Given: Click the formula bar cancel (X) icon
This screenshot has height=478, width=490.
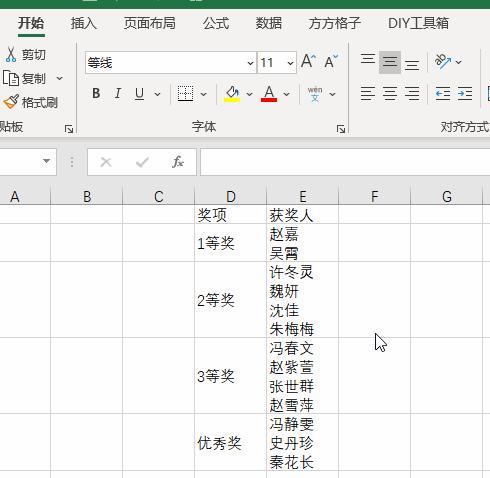Looking at the screenshot, I should click(x=106, y=162).
